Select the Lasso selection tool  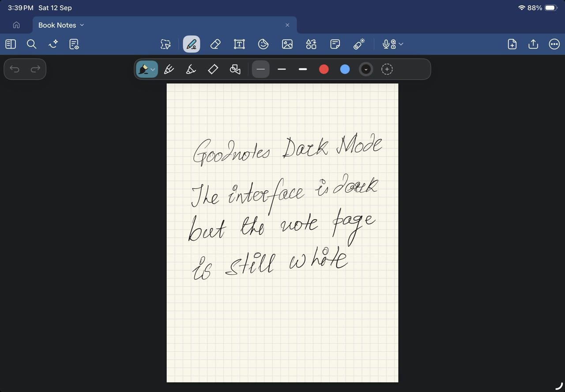click(x=166, y=44)
